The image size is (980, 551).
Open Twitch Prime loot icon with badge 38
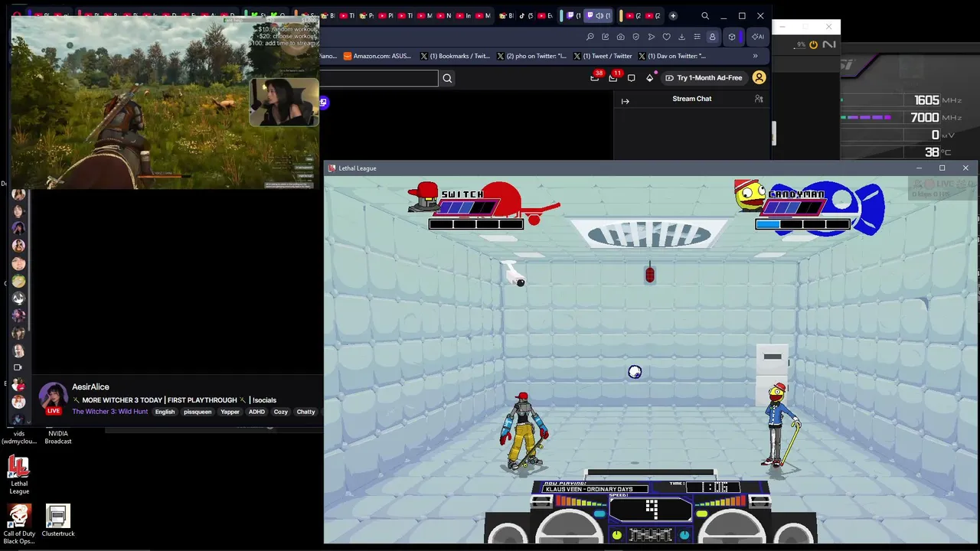click(595, 77)
